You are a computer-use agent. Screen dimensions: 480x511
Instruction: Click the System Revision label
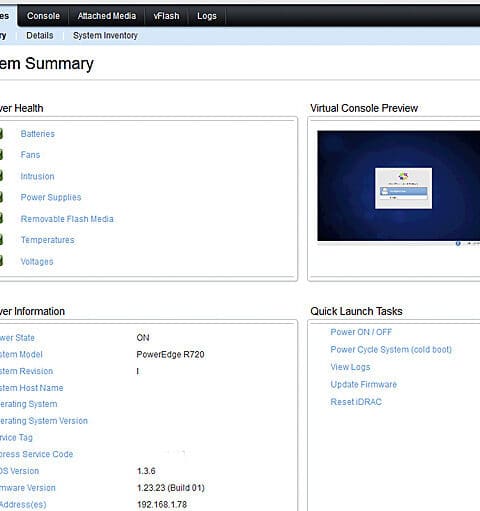pyautogui.click(x=26, y=371)
